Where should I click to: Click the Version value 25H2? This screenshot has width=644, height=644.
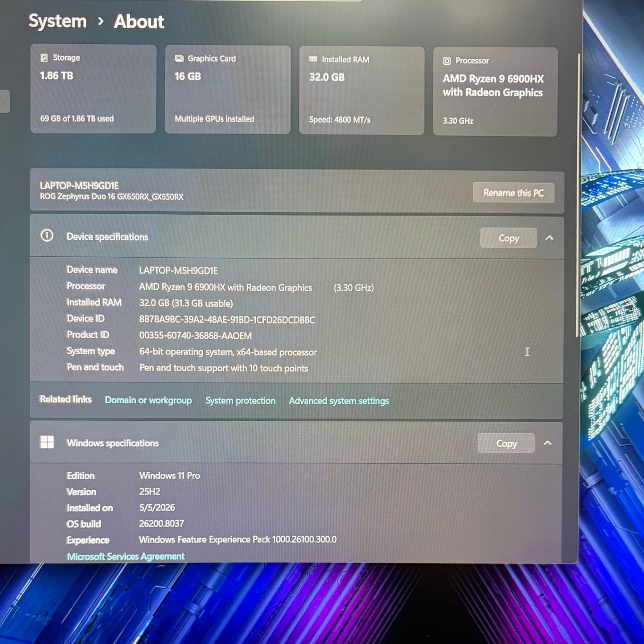point(150,492)
